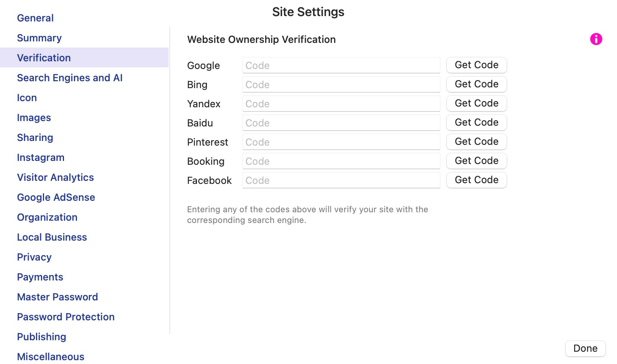Open the Instagram settings section
This screenshot has height=364, width=617.
pyautogui.click(x=41, y=157)
